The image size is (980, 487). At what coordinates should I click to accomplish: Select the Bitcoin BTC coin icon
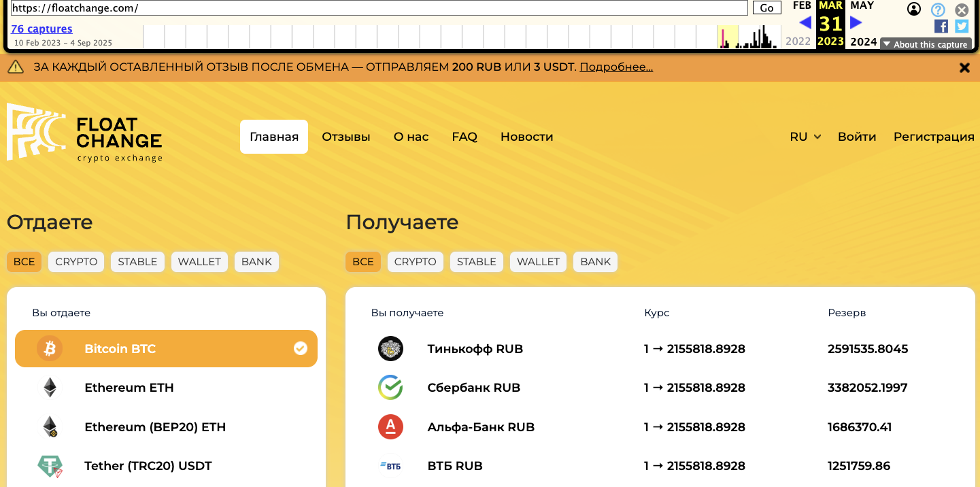point(50,349)
